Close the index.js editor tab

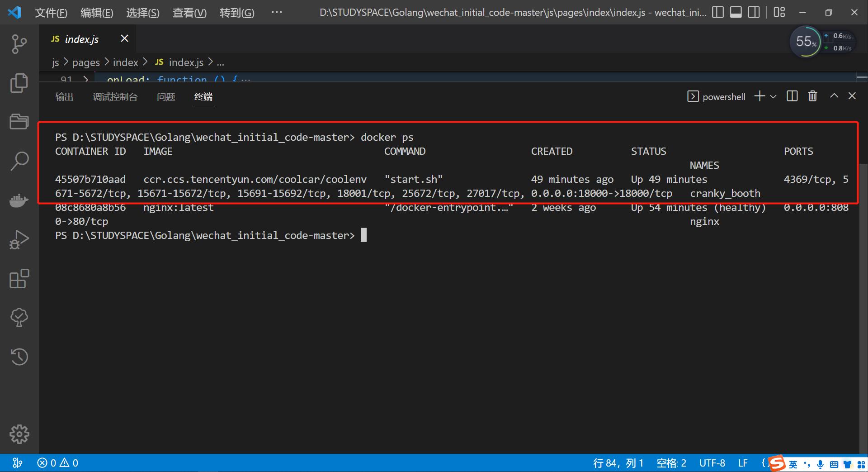click(x=125, y=39)
